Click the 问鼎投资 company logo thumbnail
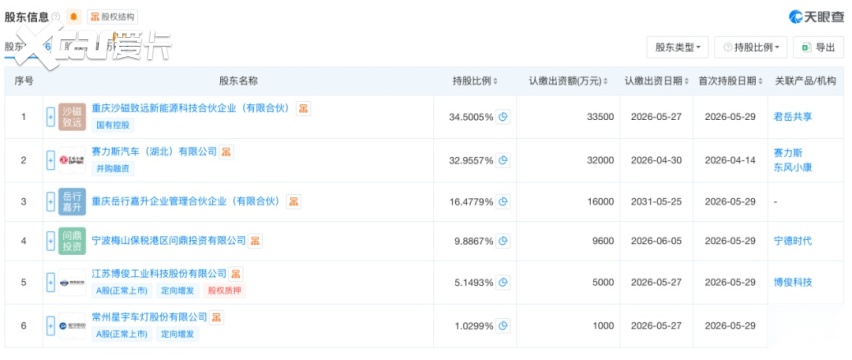The width and height of the screenshot is (852, 360). coord(72,241)
